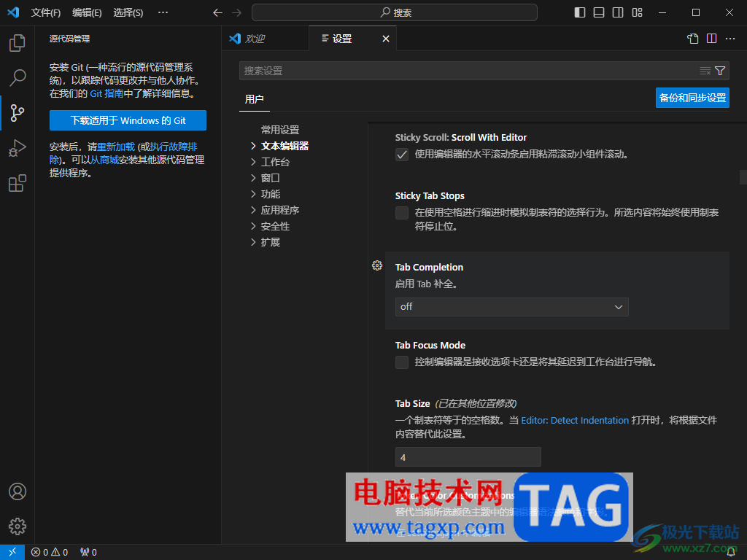
Task: Enable the Sticky Tab Stops checkbox
Action: [402, 213]
